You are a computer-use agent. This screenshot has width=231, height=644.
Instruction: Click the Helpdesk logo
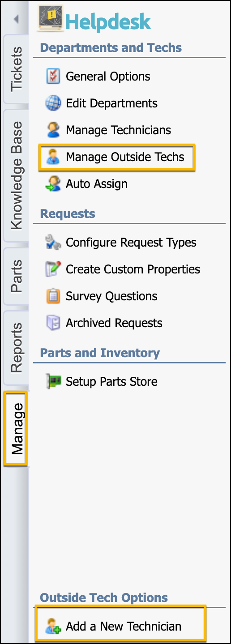coord(95,19)
